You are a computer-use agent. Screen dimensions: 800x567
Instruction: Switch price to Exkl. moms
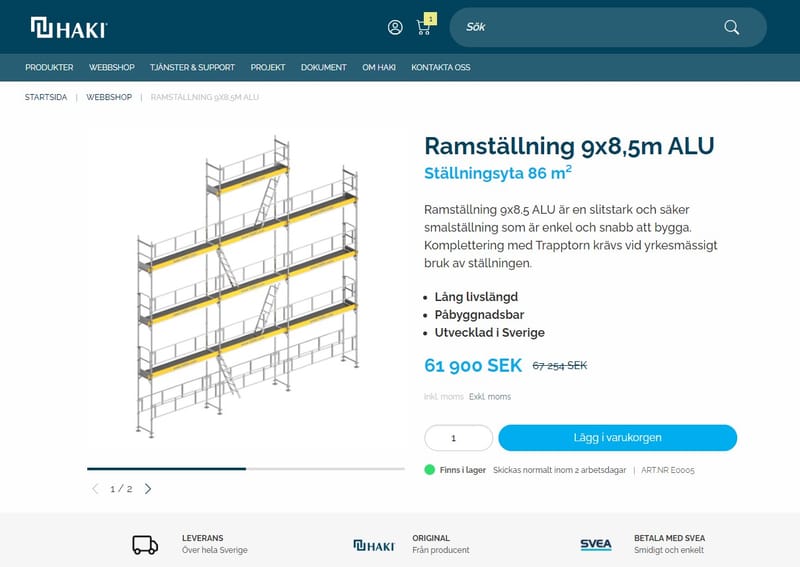tap(490, 397)
